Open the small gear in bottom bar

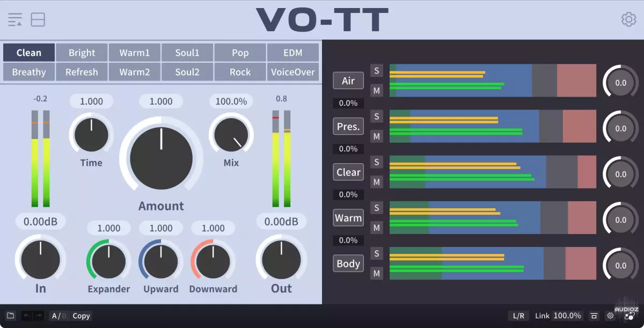click(x=610, y=316)
